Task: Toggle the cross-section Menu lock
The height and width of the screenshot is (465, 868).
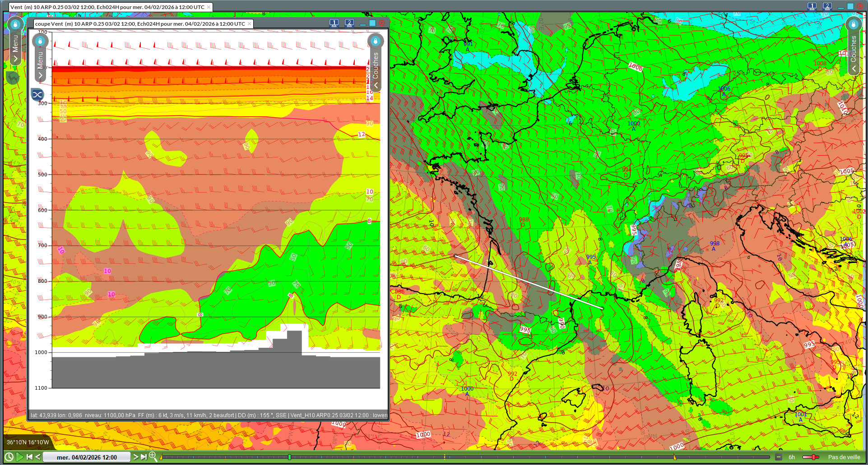Action: coord(40,41)
